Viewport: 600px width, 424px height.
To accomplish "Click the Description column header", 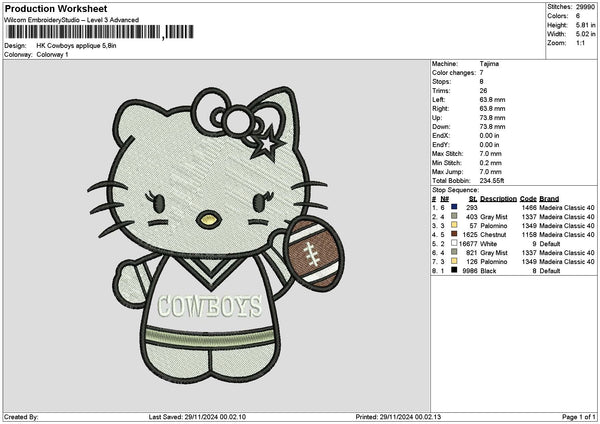I will (498, 199).
